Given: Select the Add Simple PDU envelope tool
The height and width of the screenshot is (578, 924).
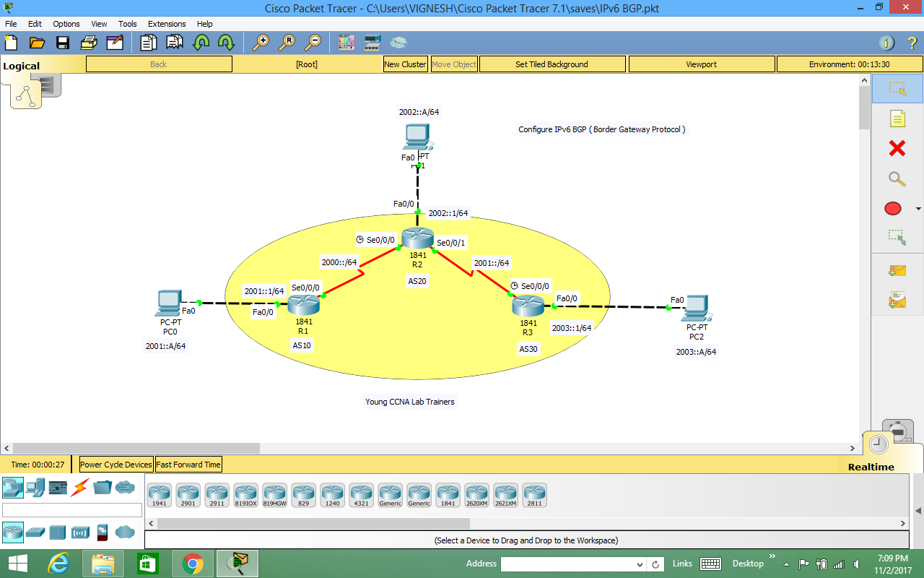Looking at the screenshot, I should point(897,269).
